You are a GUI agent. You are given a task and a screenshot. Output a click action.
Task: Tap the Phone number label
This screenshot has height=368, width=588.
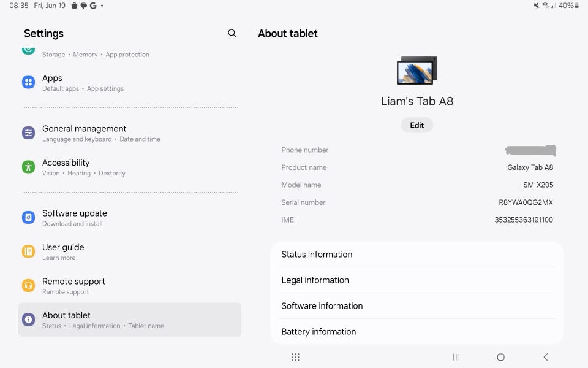pyautogui.click(x=305, y=150)
